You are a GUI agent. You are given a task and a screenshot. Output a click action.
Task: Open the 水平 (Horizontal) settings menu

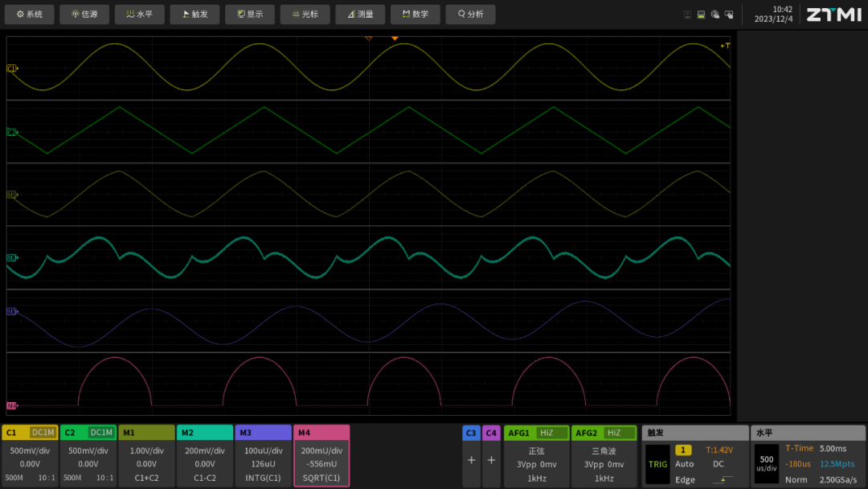(139, 14)
